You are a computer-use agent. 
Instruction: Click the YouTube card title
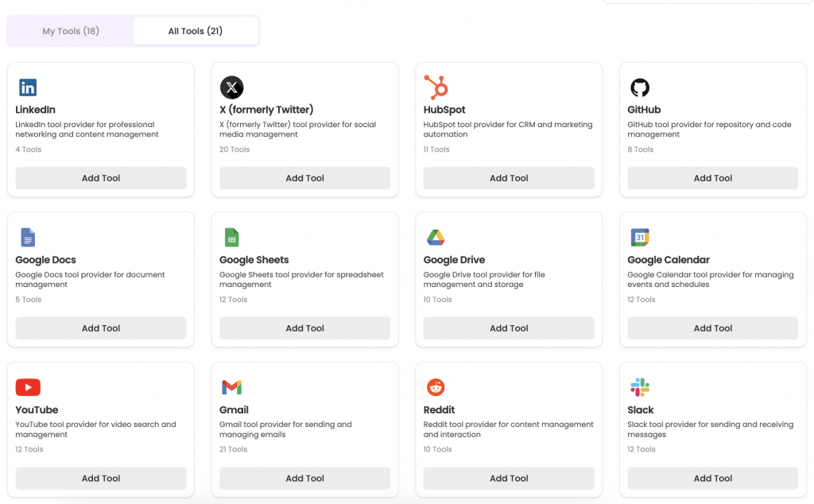coord(37,409)
